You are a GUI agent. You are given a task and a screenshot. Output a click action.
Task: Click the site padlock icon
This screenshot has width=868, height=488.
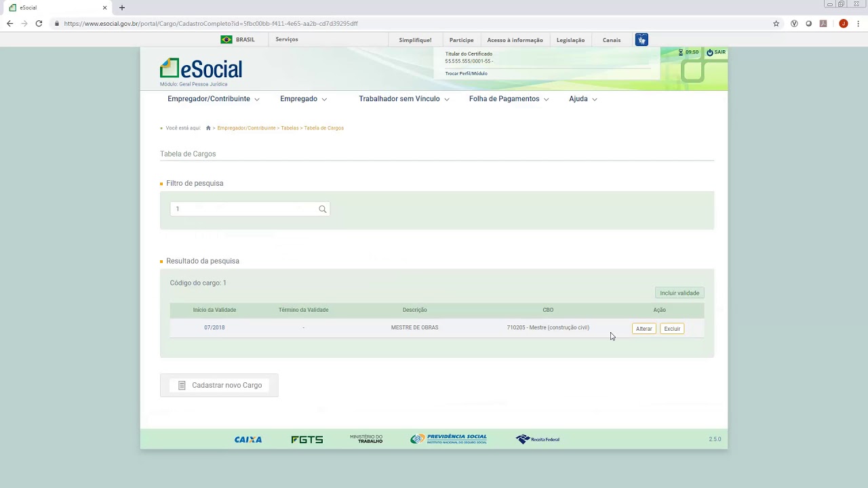click(58, 24)
